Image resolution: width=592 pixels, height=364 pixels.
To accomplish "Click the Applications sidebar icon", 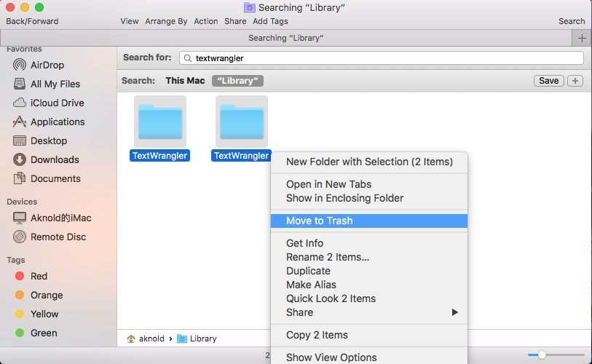I will pos(20,122).
